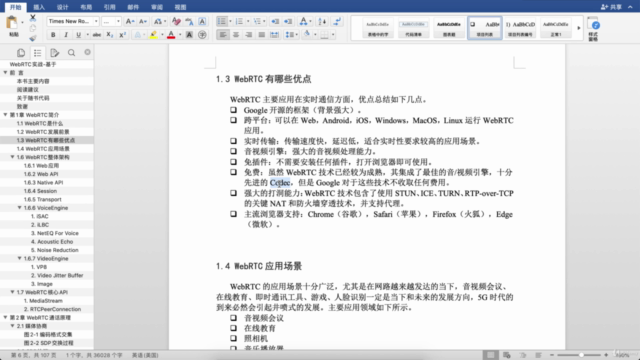Click the yellow text highlight color
This screenshot has height=360, width=640.
pos(153,35)
